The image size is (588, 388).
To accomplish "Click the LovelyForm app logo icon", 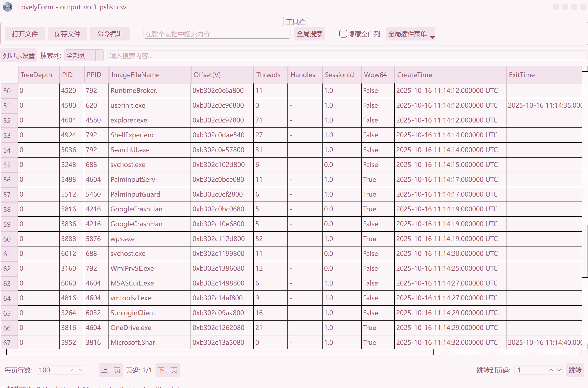I will tap(8, 7).
